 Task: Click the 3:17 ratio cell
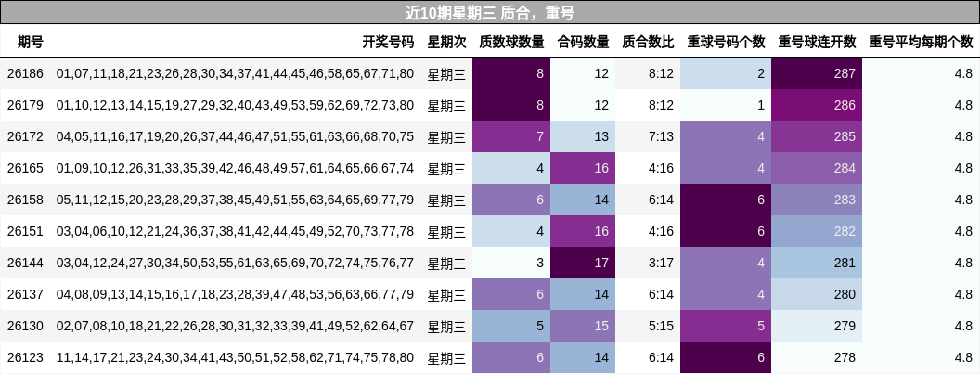(x=648, y=264)
